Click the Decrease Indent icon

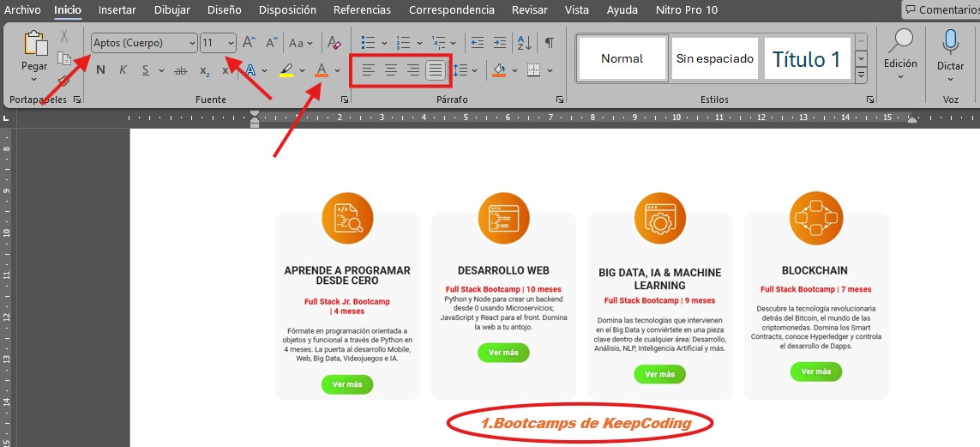pos(478,43)
